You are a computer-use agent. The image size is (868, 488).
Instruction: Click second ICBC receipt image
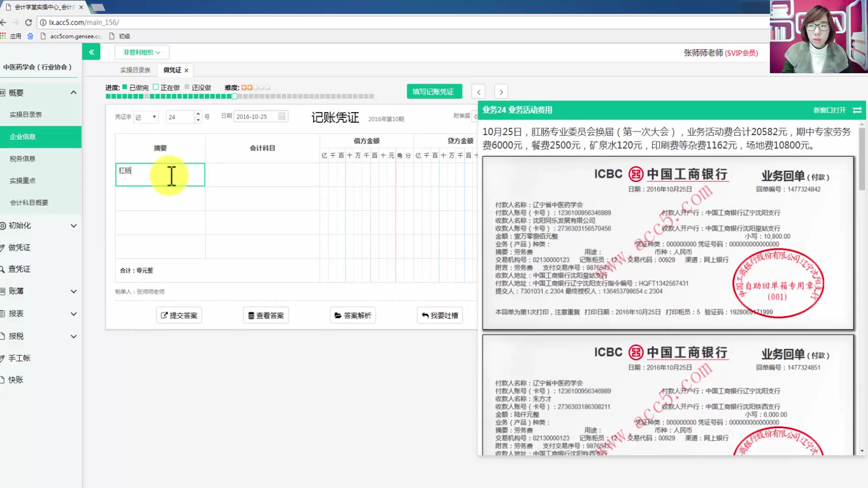point(668,394)
